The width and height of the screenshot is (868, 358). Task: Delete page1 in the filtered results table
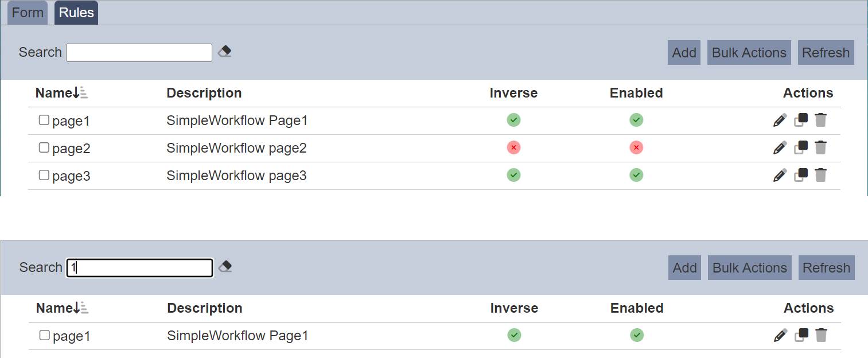click(x=822, y=335)
